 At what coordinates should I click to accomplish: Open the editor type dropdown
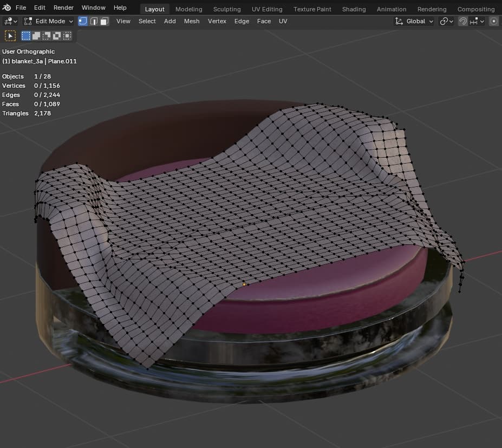[x=10, y=21]
